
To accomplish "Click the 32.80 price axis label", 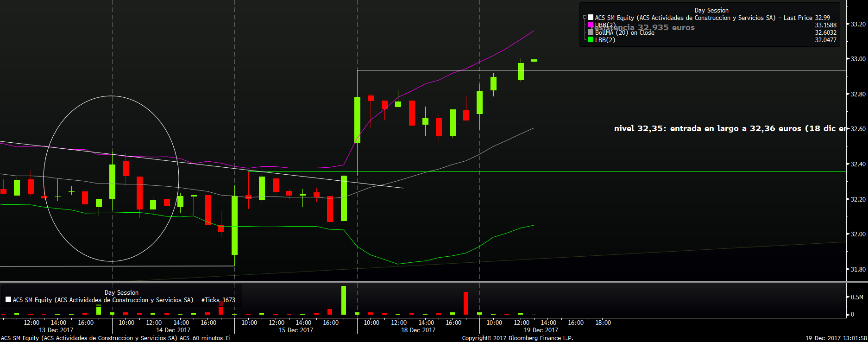I will 858,94.
